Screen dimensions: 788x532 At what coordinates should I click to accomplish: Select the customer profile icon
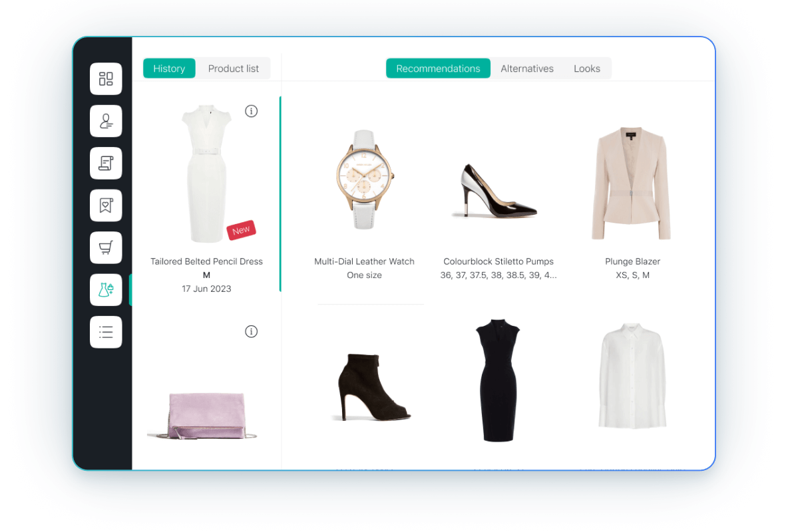coord(106,121)
